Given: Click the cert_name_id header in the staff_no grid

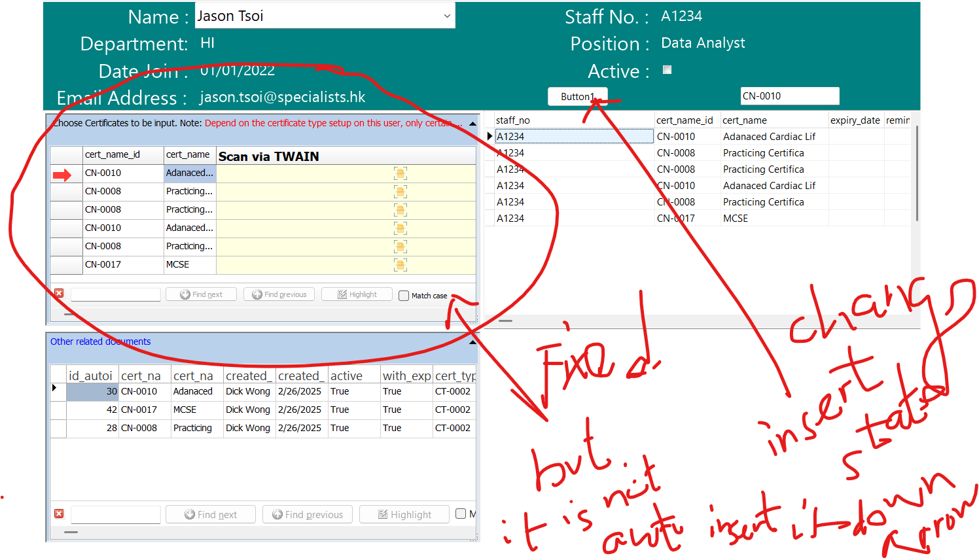Looking at the screenshot, I should [687, 120].
